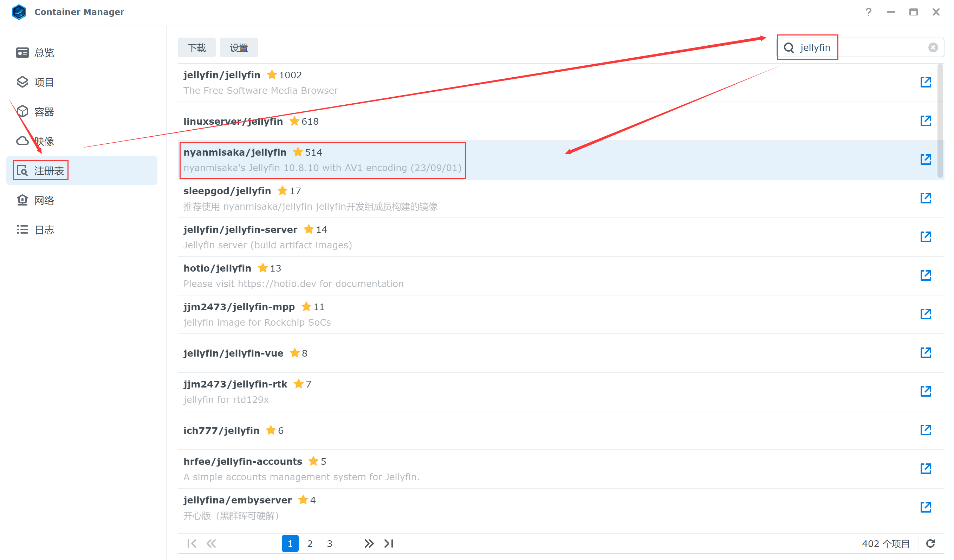Go to the first page of results
The width and height of the screenshot is (954, 560).
192,543
